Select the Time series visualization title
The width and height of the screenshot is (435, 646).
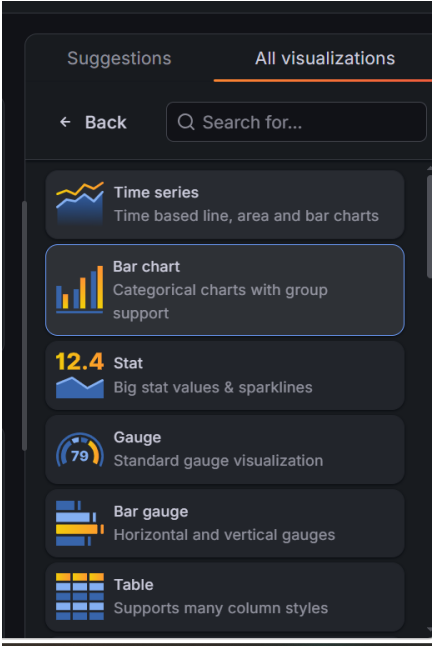156,192
